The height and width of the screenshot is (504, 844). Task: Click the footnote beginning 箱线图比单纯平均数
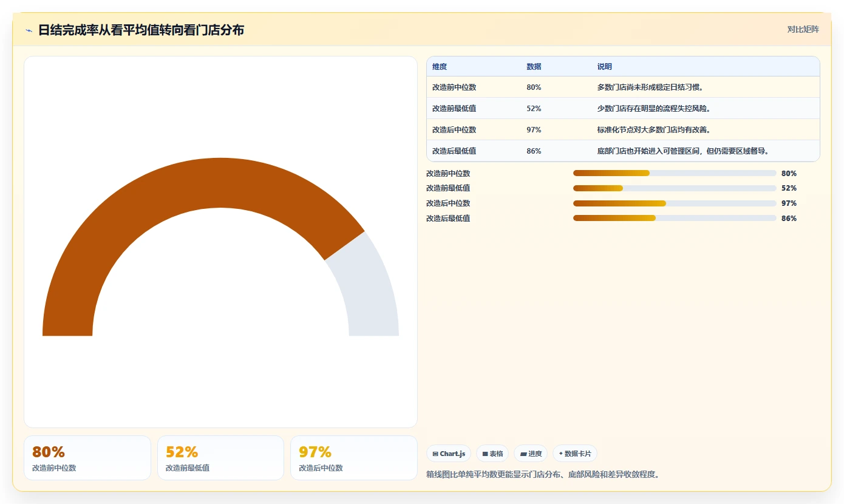[x=543, y=474]
